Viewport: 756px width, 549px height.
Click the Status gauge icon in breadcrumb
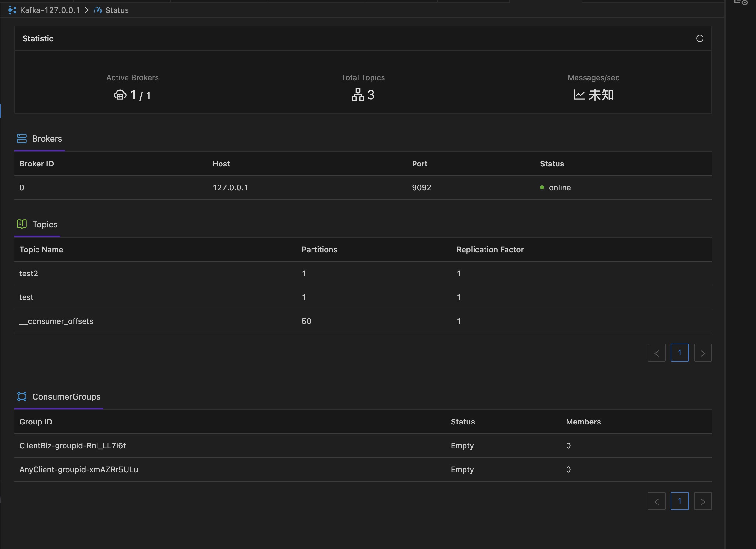pos(98,10)
